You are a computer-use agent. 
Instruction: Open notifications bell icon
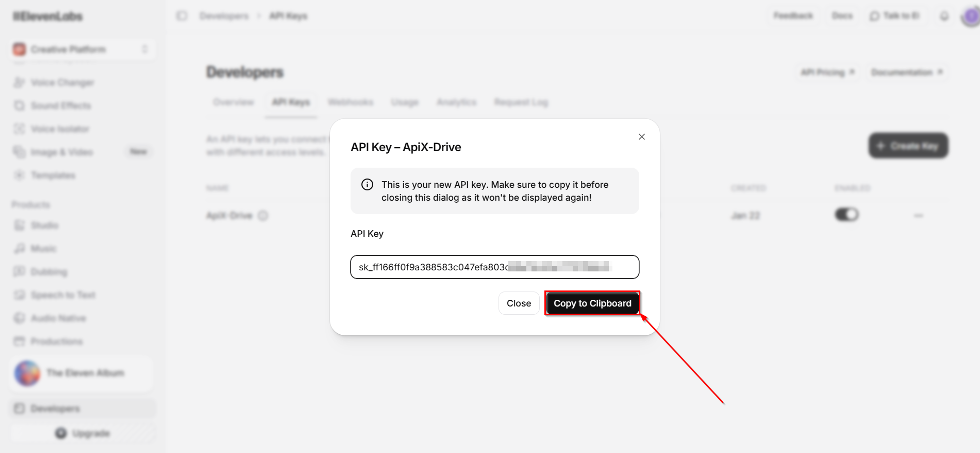(x=944, y=16)
